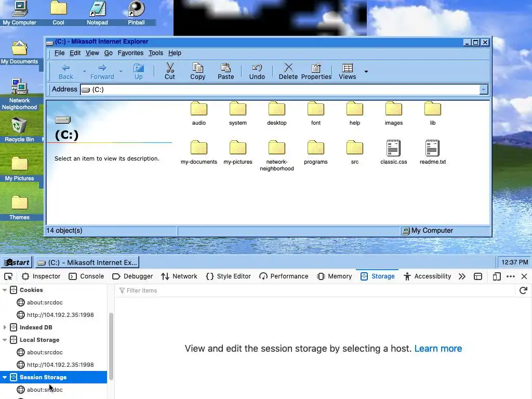Click the Views toolbar button
The width and height of the screenshot is (532, 399).
click(x=348, y=72)
